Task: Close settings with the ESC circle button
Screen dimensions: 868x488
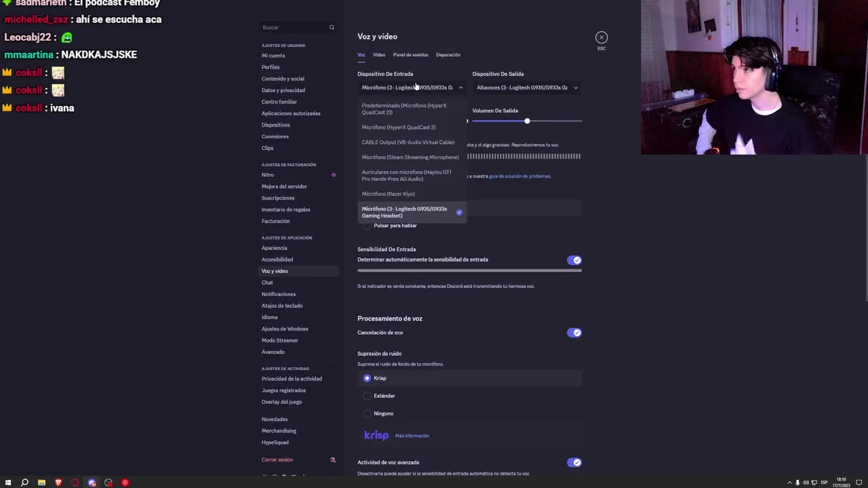Action: 601,37
